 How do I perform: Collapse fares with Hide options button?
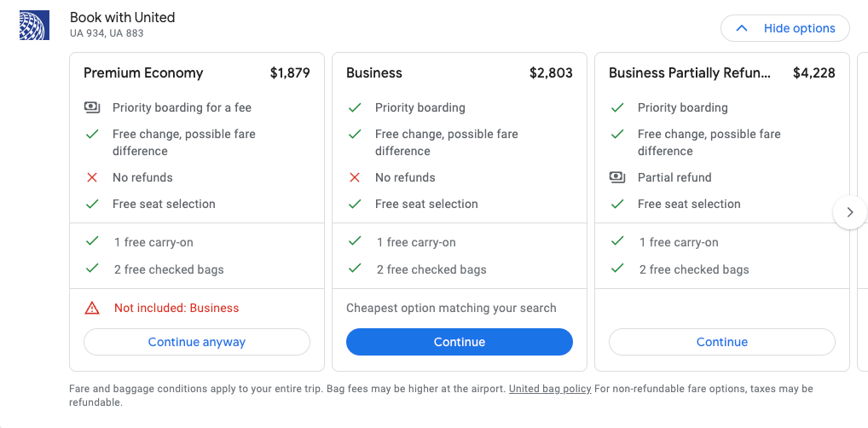point(785,28)
